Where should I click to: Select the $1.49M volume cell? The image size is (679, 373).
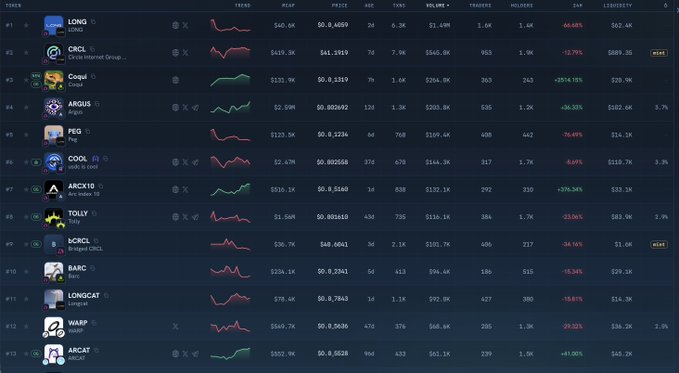439,25
